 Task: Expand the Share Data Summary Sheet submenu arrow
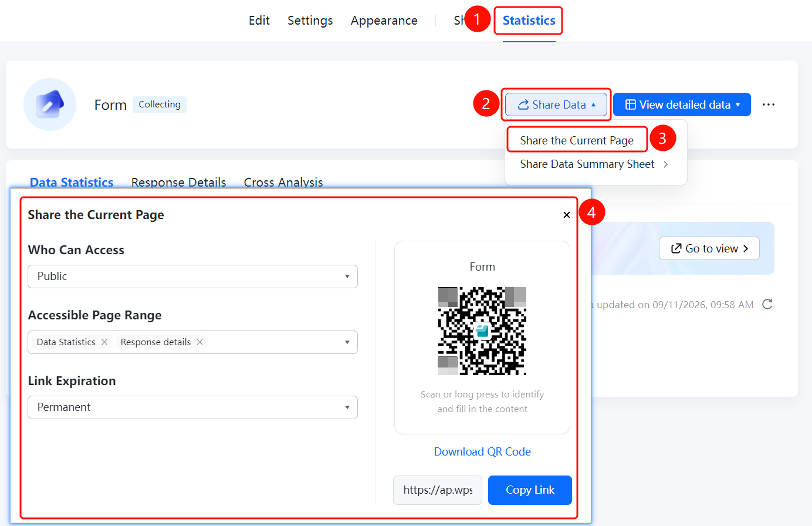(666, 164)
